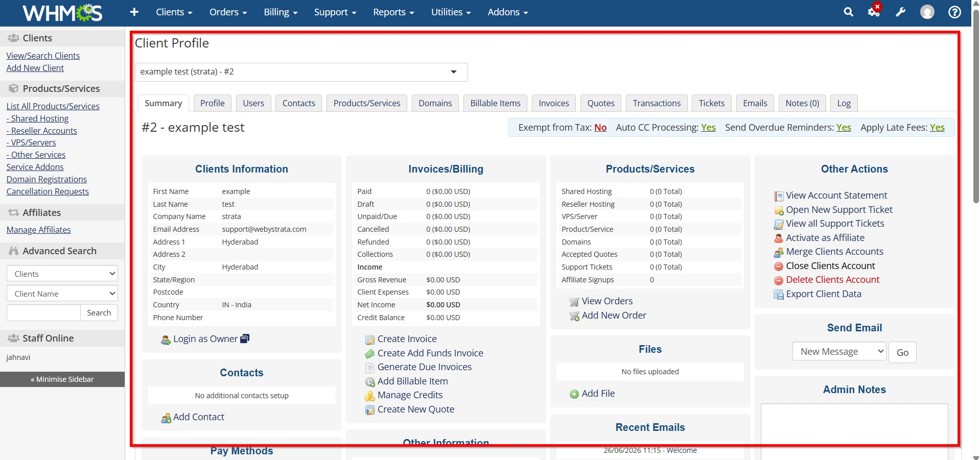Click the page vertical scrollbar
Image resolution: width=980 pixels, height=460 pixels.
pos(975,106)
